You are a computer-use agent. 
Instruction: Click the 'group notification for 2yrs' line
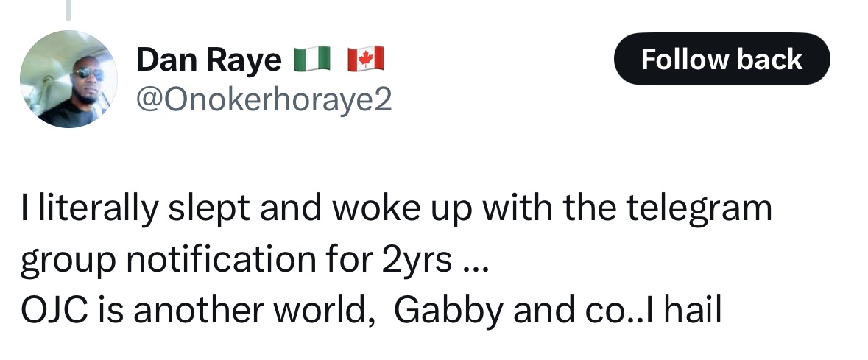(x=255, y=259)
